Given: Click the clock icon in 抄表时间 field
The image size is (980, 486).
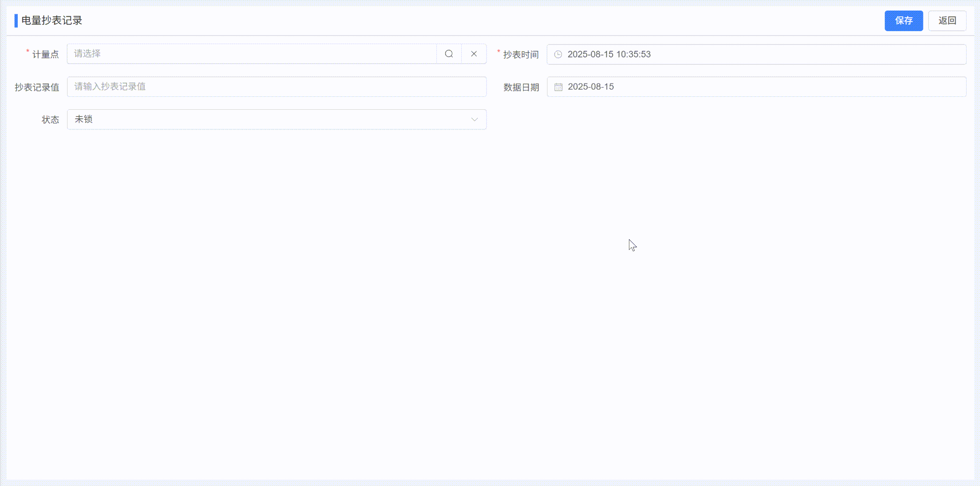Looking at the screenshot, I should [x=558, y=54].
